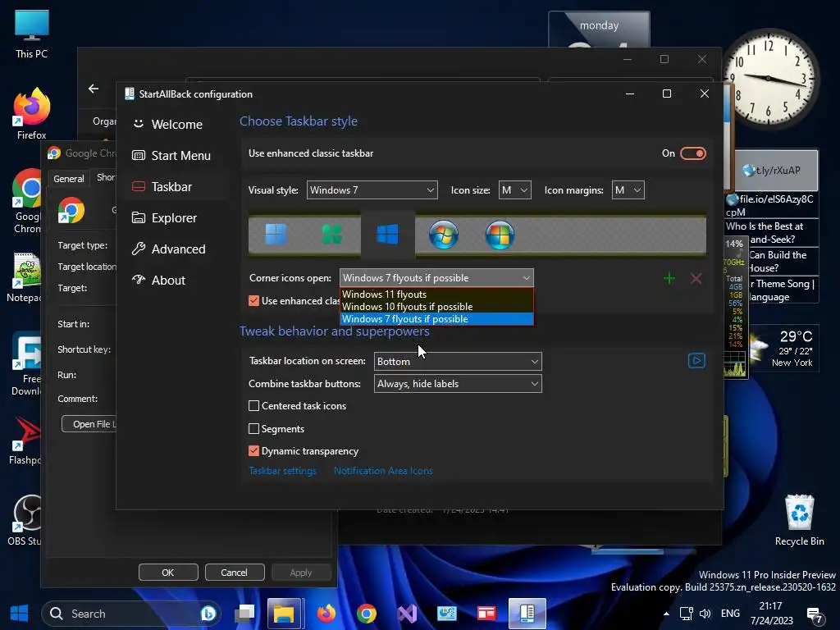Open File Explorer from the taskbar
The image size is (840, 630).
[x=285, y=614]
